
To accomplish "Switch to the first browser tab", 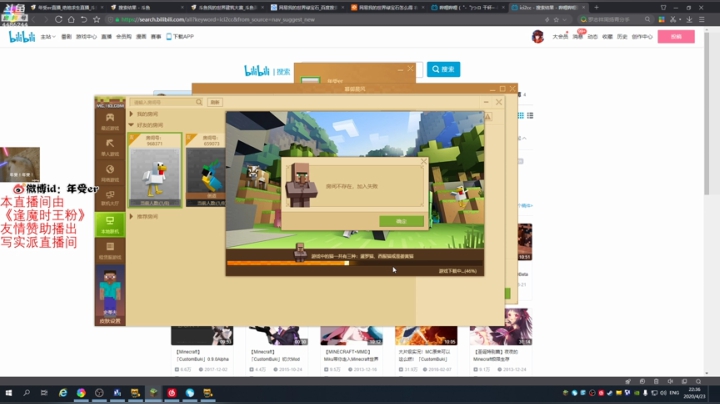I will [66, 7].
